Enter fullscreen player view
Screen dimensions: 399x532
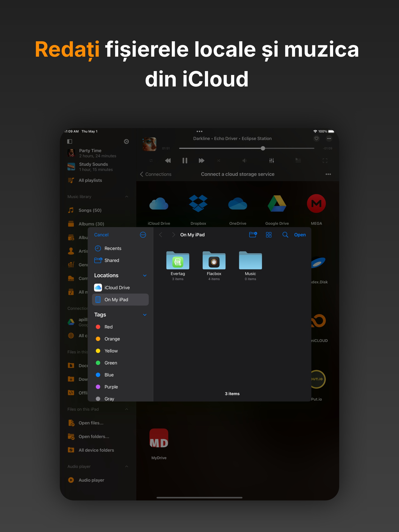(x=325, y=161)
